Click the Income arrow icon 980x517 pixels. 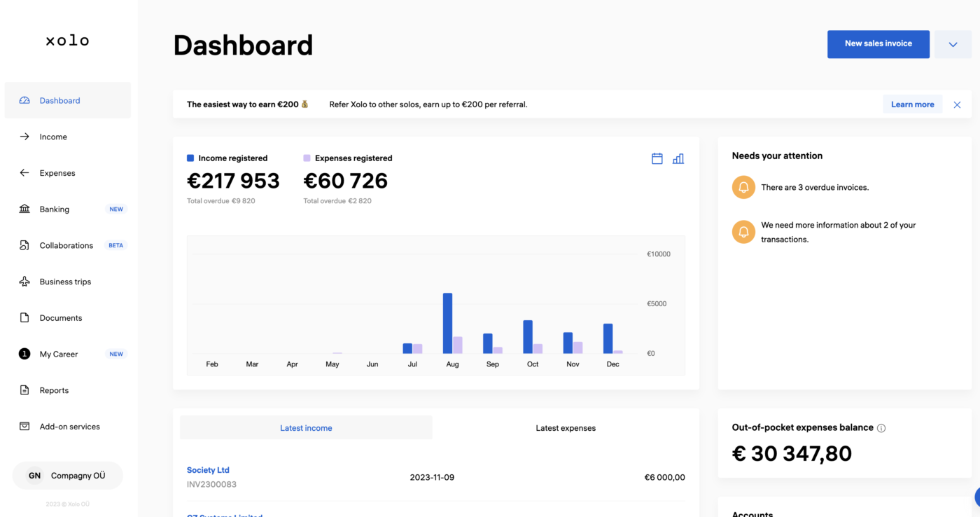(x=24, y=137)
